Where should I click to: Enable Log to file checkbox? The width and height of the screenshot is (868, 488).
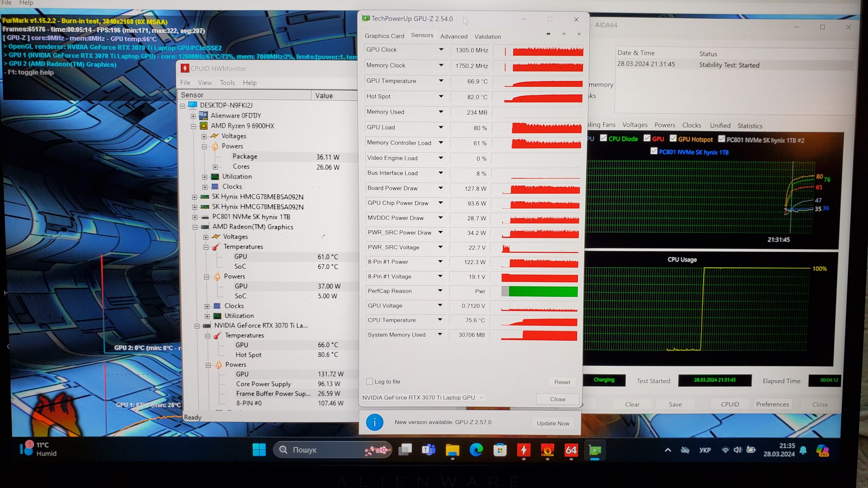[370, 381]
